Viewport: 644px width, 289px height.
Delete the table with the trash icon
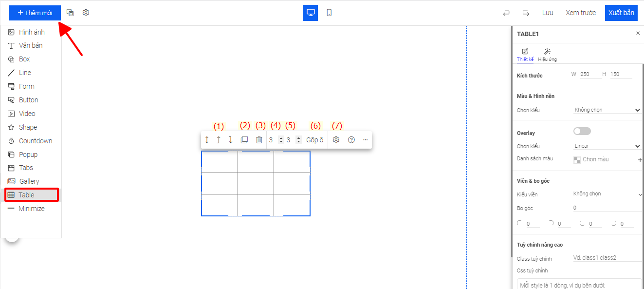(x=259, y=140)
